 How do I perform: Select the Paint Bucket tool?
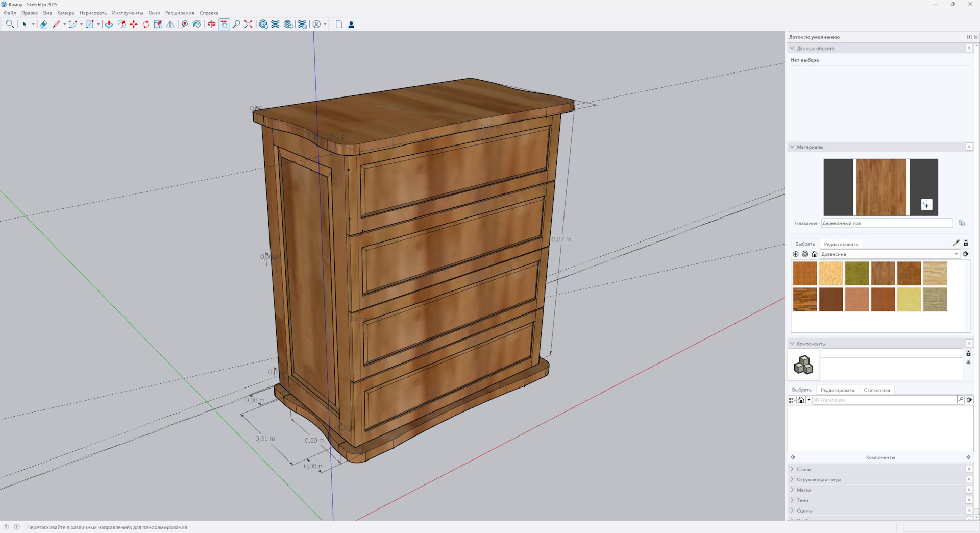[x=197, y=24]
